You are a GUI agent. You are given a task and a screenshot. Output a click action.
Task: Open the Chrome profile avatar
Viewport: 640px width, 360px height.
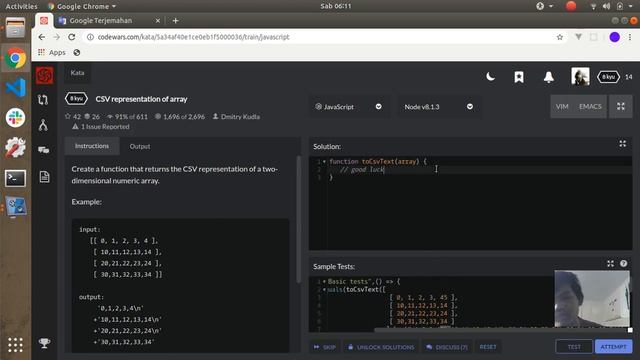(614, 37)
